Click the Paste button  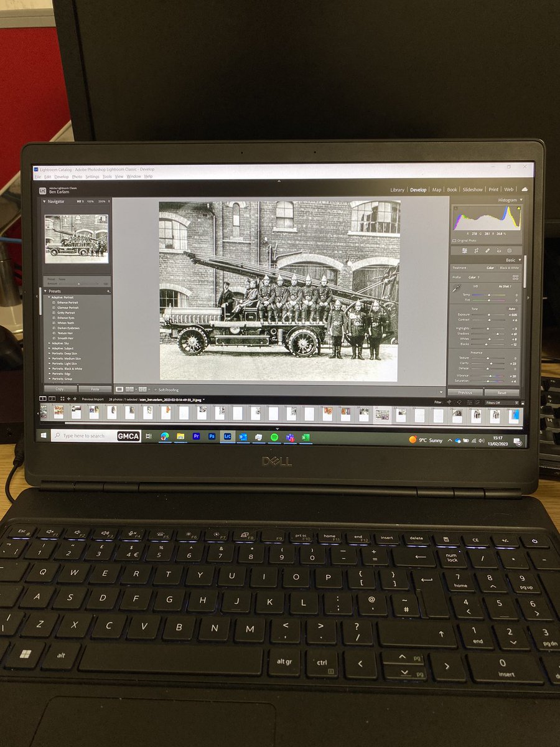tap(95, 389)
